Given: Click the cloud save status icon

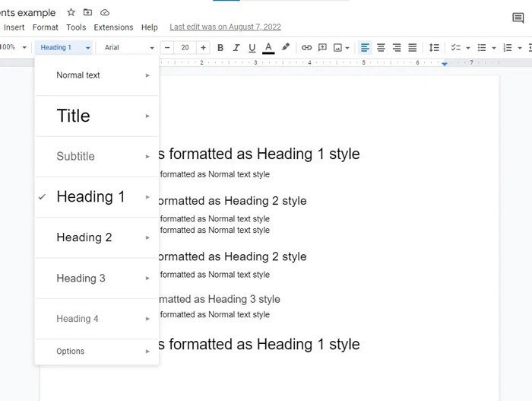Looking at the screenshot, I should [x=105, y=12].
